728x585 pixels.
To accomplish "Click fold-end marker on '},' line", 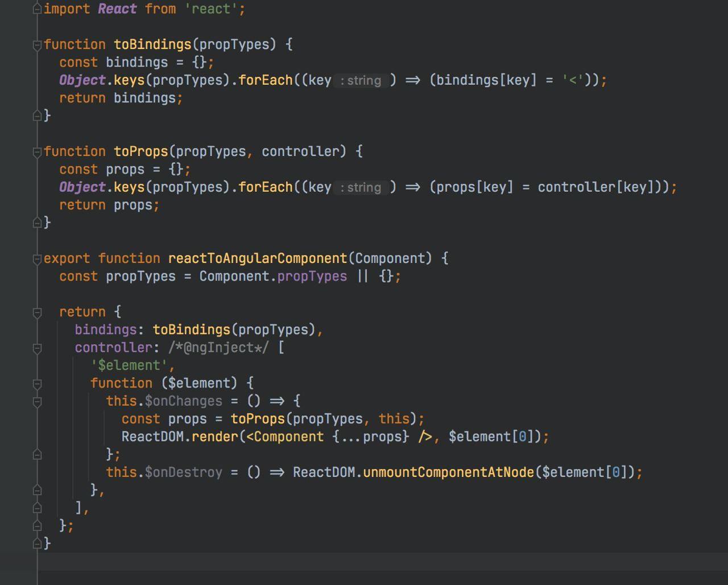I will tap(37, 490).
